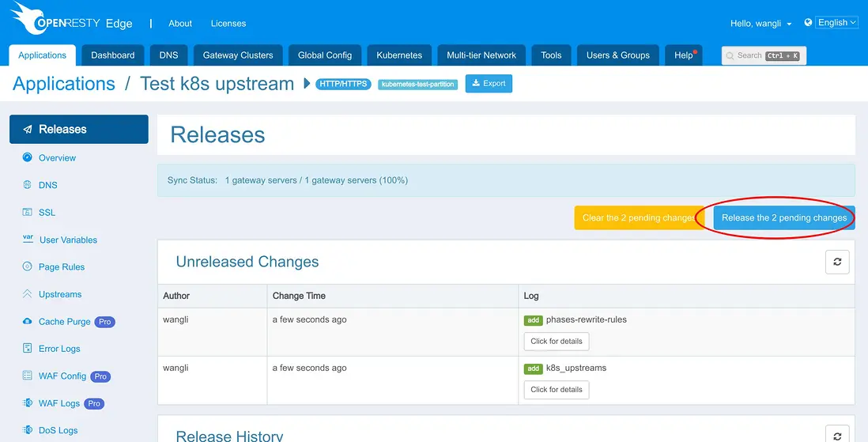
Task: Open Error Logs in the sidebar
Action: pos(59,349)
